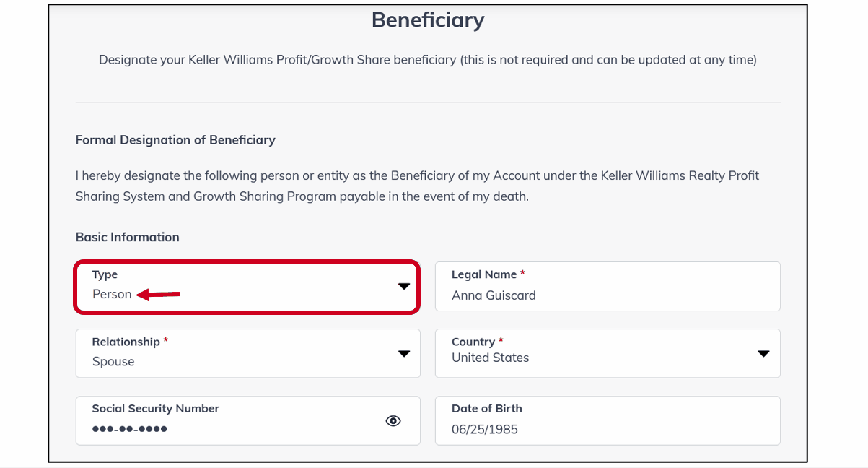Click the Country dropdown chevron icon

[x=764, y=353]
